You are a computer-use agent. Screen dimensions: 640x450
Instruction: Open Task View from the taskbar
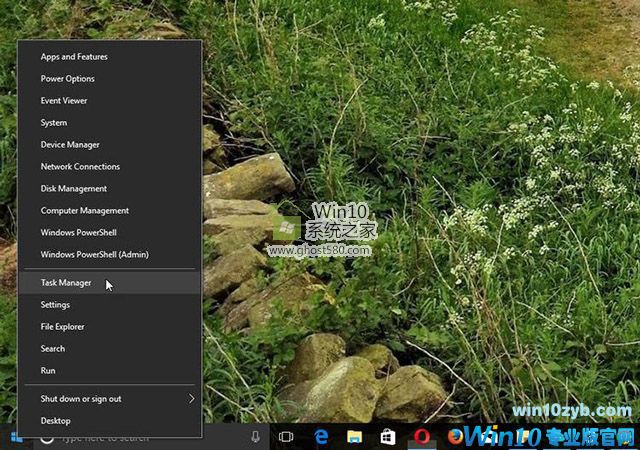coord(286,437)
